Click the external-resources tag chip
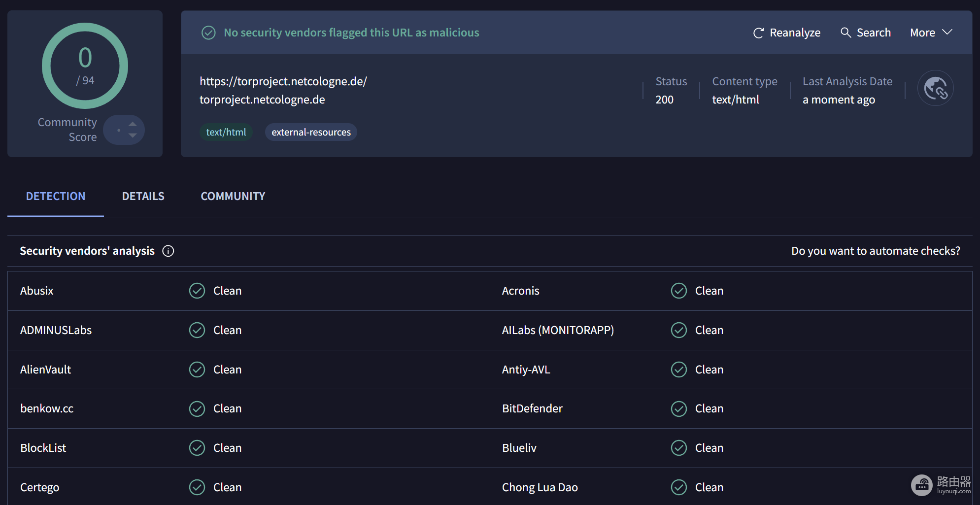Viewport: 980px width, 505px height. [x=311, y=132]
